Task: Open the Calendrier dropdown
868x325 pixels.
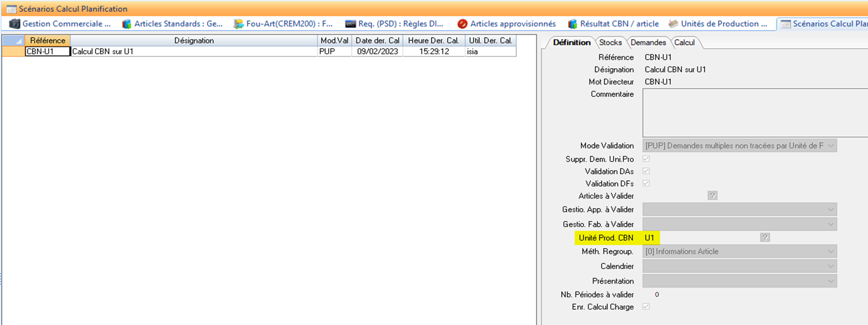Action: pyautogui.click(x=830, y=266)
